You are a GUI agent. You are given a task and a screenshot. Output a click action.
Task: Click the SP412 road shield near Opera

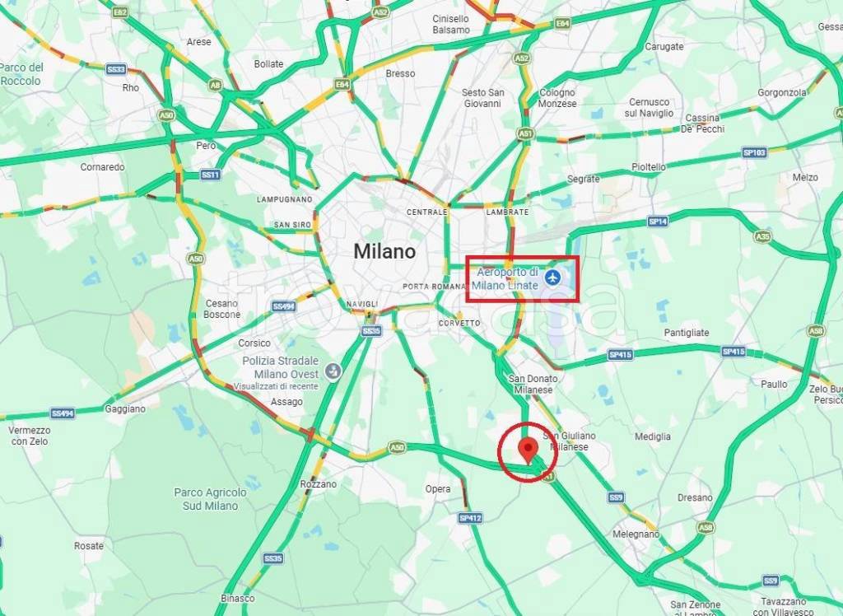coord(470,518)
